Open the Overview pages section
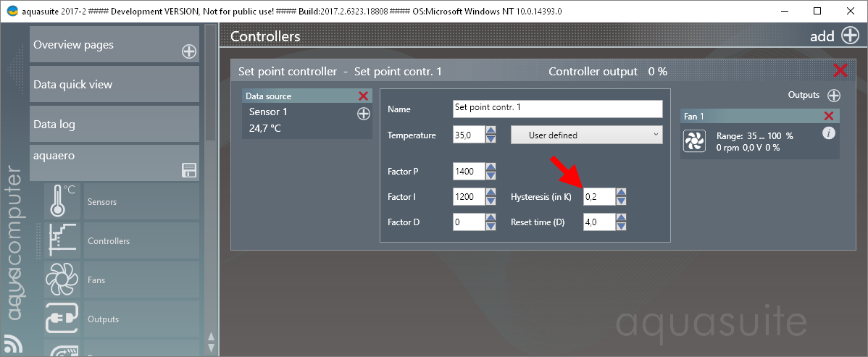868x357 pixels. 114,44
